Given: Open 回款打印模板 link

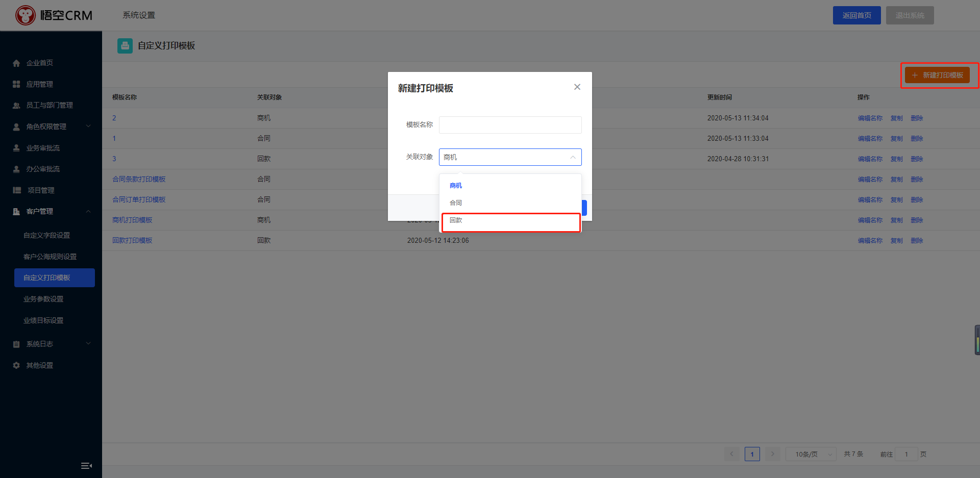Looking at the screenshot, I should [132, 241].
